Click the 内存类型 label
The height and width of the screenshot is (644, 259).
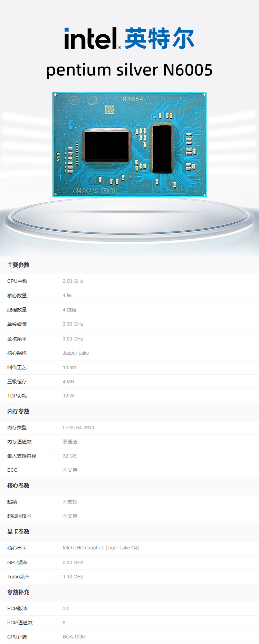click(x=17, y=427)
